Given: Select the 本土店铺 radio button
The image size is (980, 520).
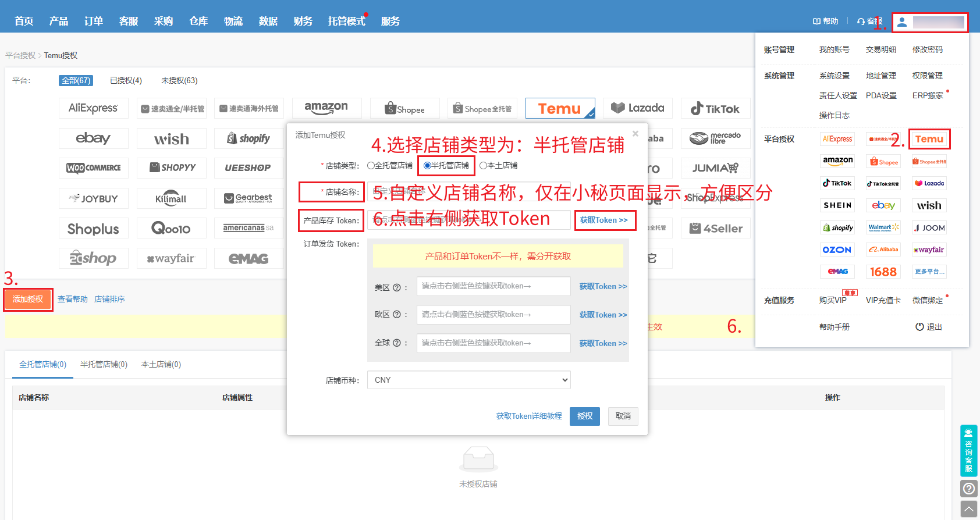Looking at the screenshot, I should click(483, 166).
